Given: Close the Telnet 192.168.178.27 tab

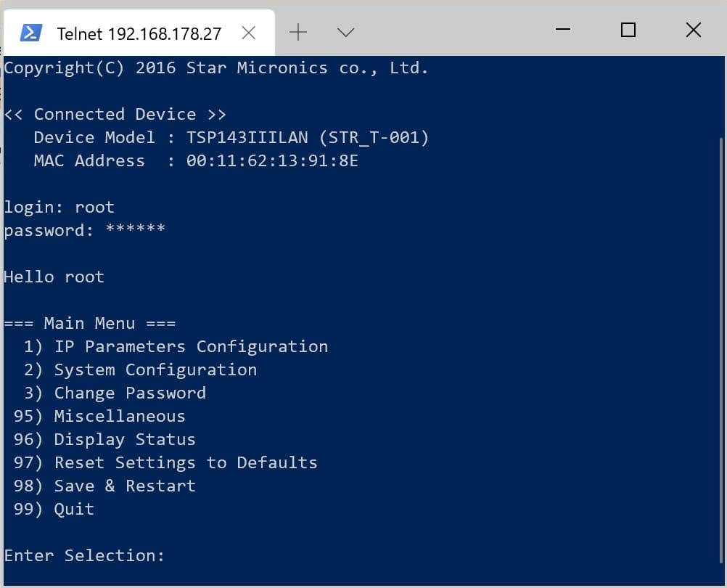Looking at the screenshot, I should click(249, 33).
